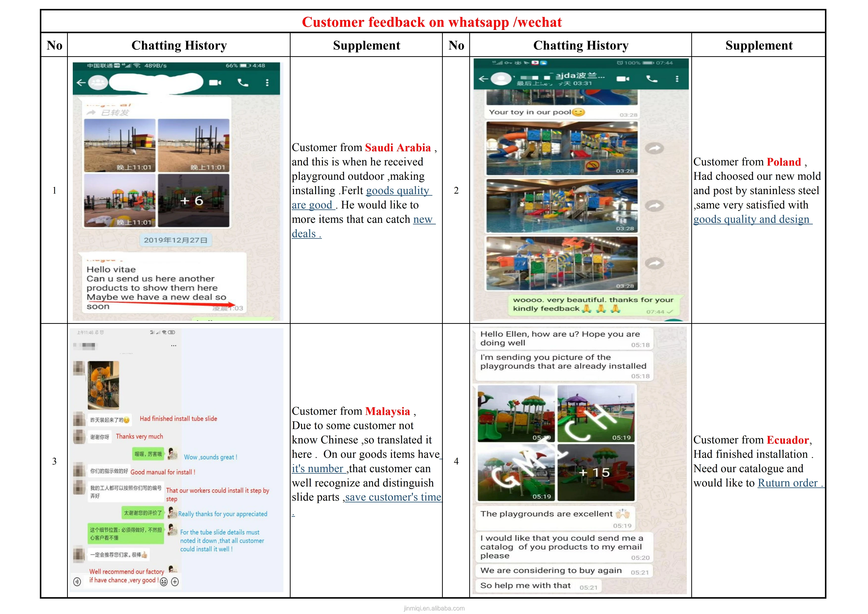
Task: Open the WeChat chat ellipsis menu
Action: tap(174, 346)
